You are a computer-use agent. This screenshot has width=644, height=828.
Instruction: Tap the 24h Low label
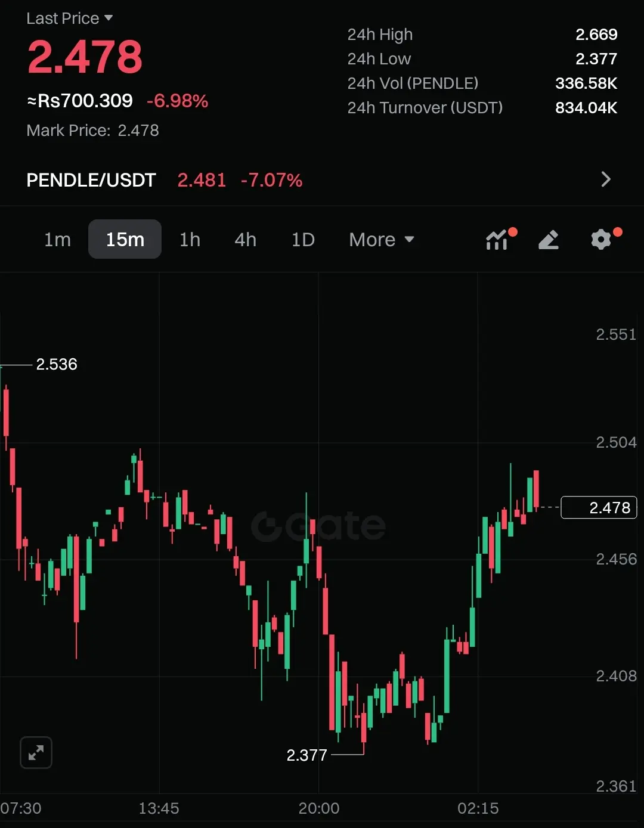379,59
